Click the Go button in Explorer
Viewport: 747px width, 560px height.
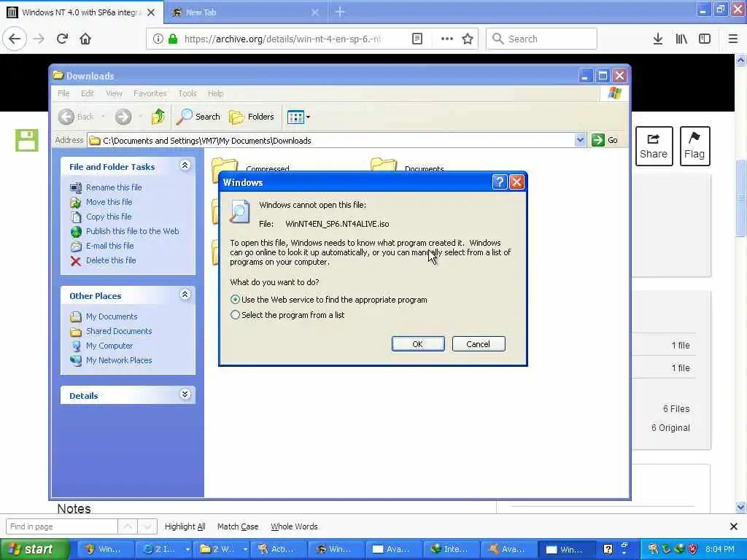point(605,140)
